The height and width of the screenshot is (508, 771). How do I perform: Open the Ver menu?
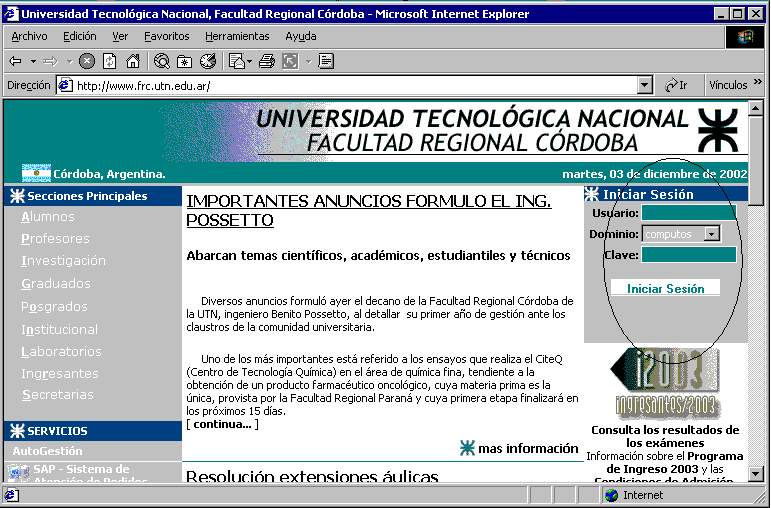click(120, 36)
